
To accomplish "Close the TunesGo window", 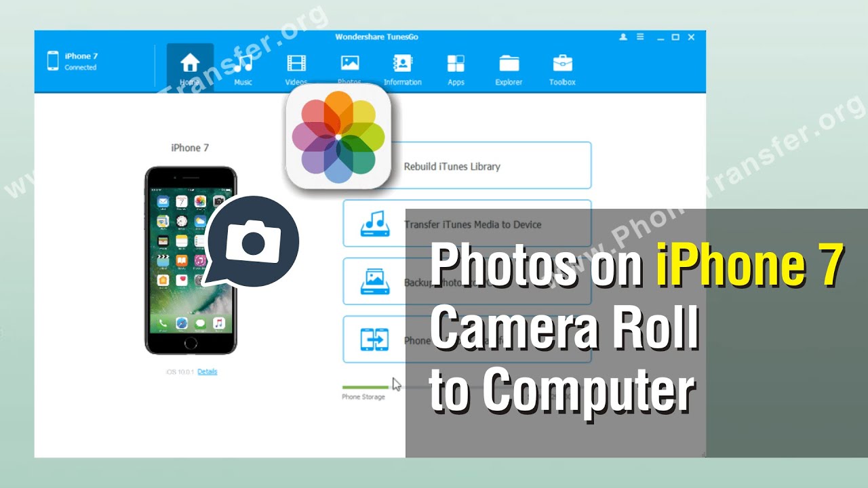I will 691,37.
